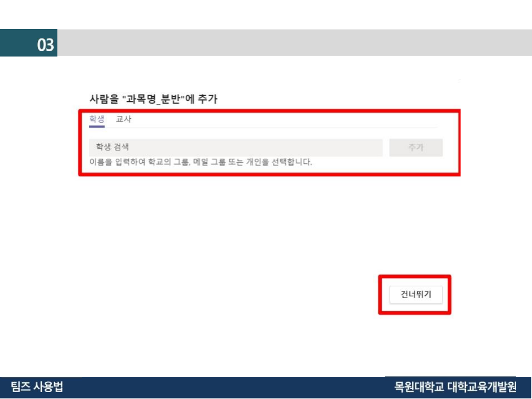
Task: Click the 목원대학교 대학교육개발원 footer text
Action: coord(455,387)
